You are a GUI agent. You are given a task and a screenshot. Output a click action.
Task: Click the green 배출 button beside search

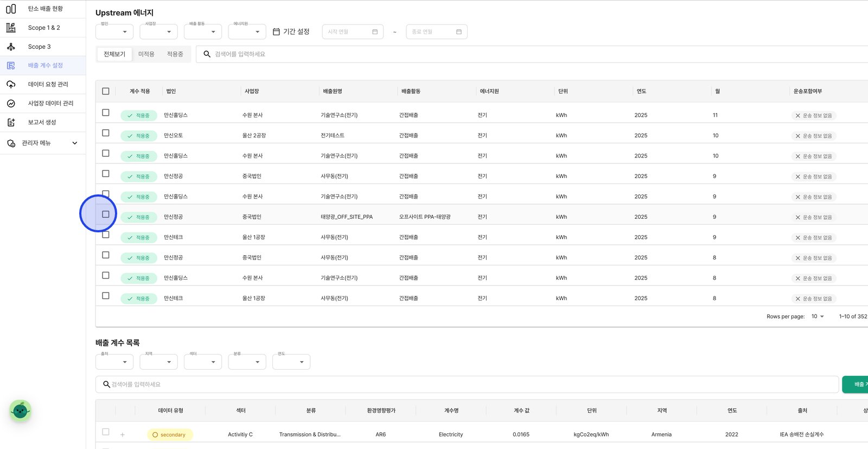click(x=855, y=384)
